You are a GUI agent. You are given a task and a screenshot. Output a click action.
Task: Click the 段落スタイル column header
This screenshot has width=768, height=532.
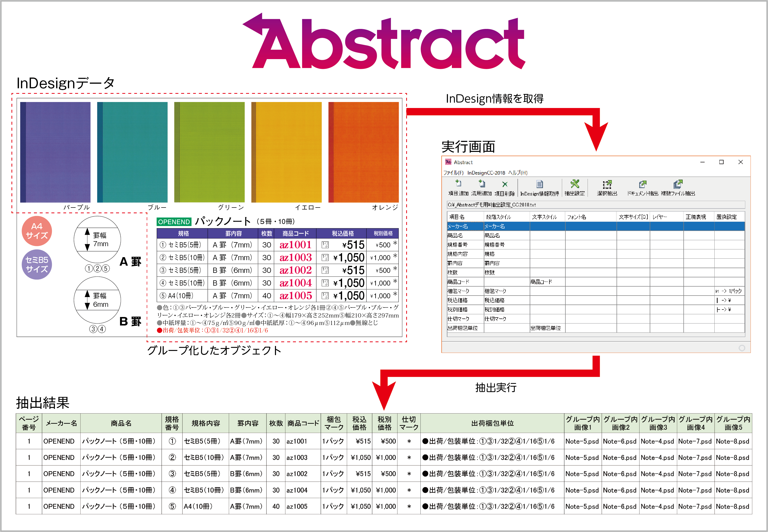pyautogui.click(x=507, y=217)
